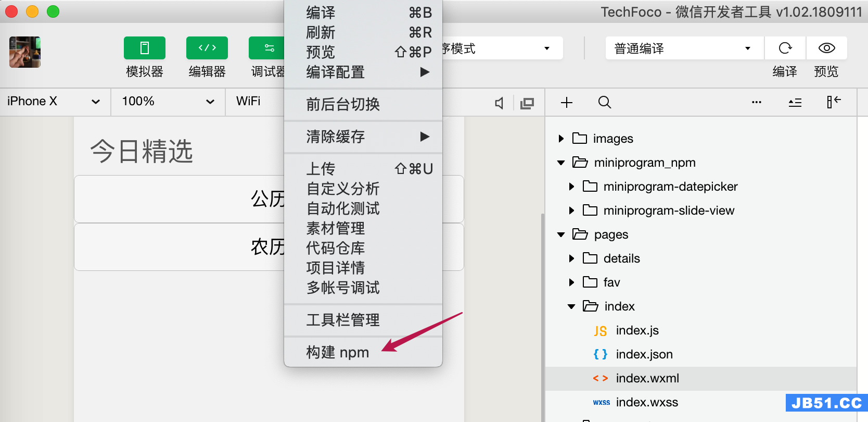Click the search magnifier icon in file panel

click(604, 102)
